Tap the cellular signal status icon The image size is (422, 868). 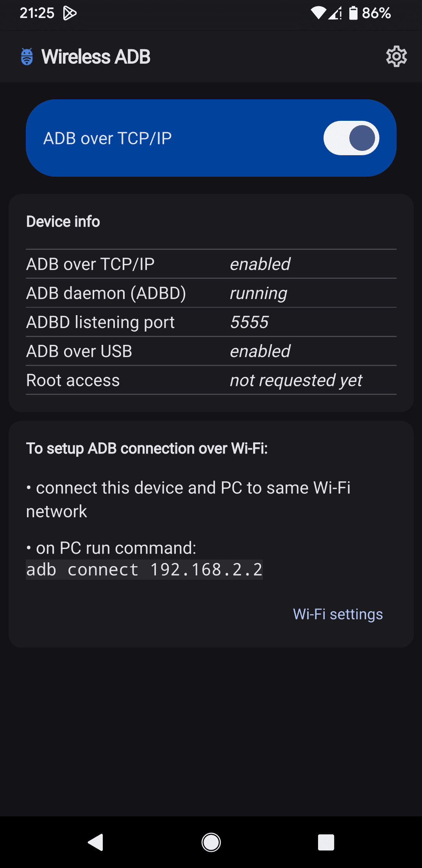(x=335, y=13)
